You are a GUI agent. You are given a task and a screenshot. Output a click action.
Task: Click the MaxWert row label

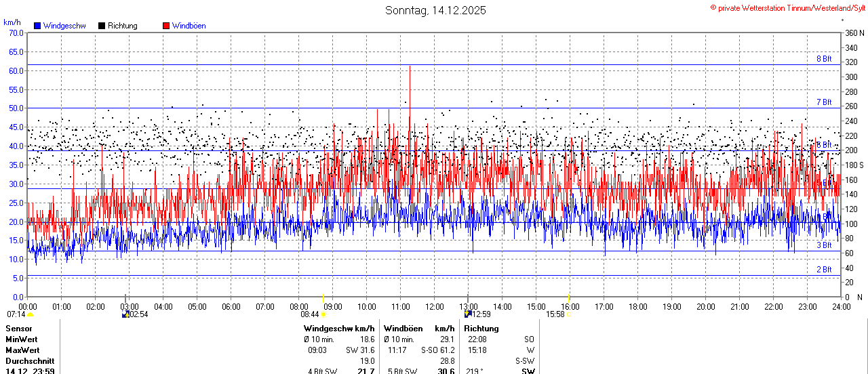pos(23,350)
